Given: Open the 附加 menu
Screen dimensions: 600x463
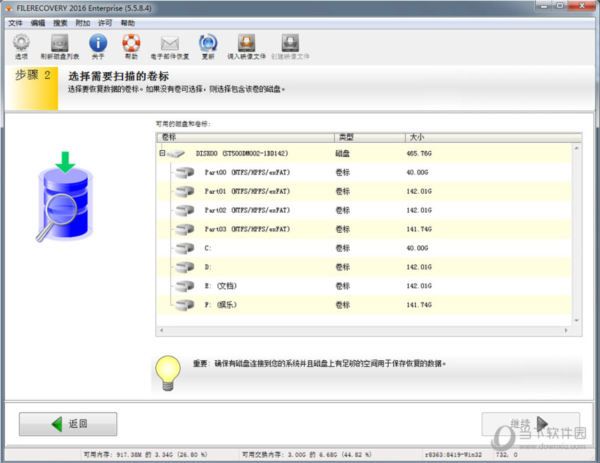Looking at the screenshot, I should tap(83, 23).
